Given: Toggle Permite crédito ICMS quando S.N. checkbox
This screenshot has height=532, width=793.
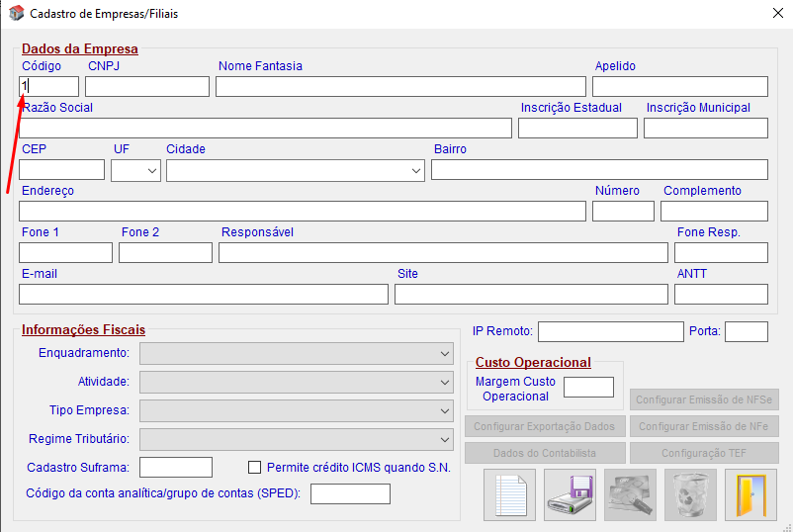Looking at the screenshot, I should pos(254,468).
